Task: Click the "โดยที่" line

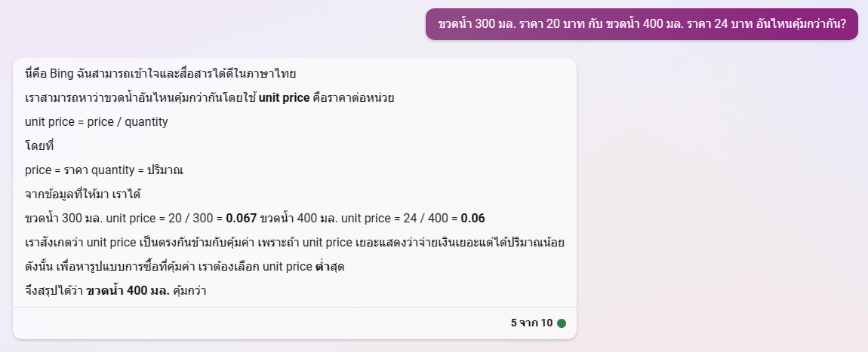Action: pos(39,146)
